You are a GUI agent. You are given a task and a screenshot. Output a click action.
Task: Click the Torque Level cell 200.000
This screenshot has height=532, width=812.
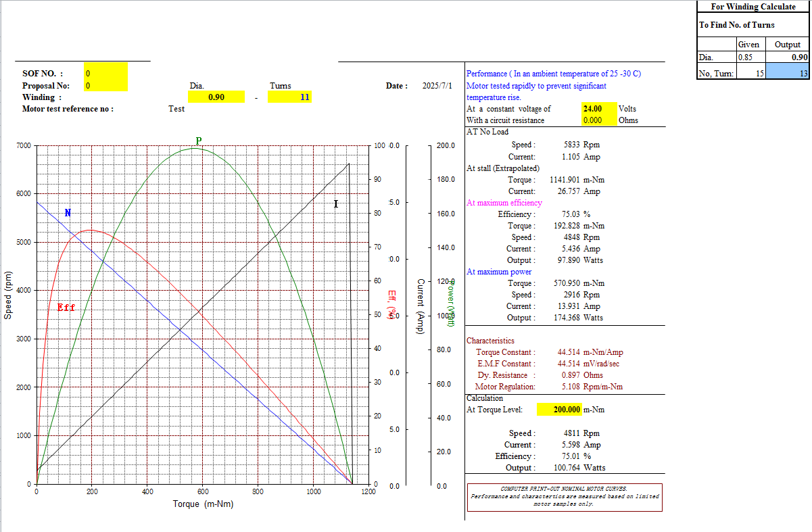pos(559,410)
